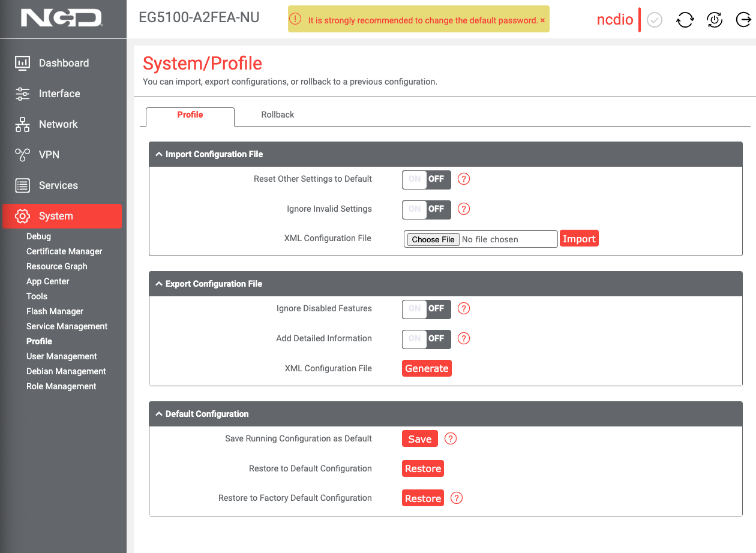Image resolution: width=756 pixels, height=553 pixels.
Task: Collapse the Default Configuration panel
Action: click(158, 414)
